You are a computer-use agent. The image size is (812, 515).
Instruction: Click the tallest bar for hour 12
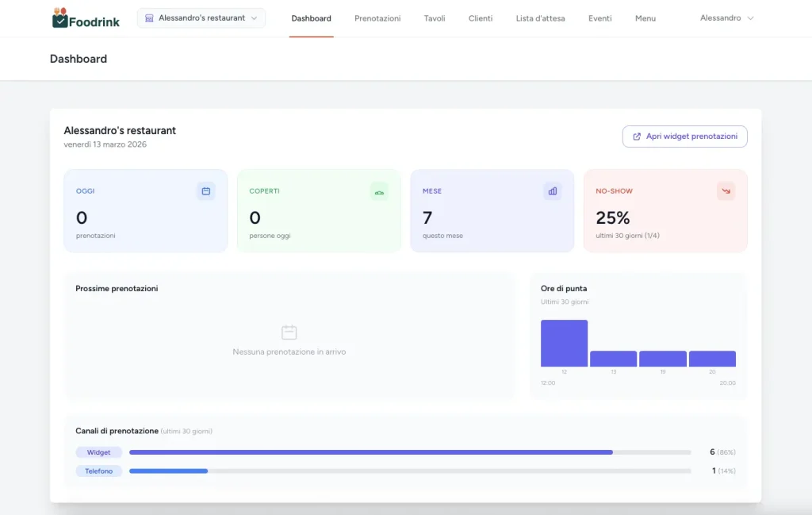click(564, 344)
